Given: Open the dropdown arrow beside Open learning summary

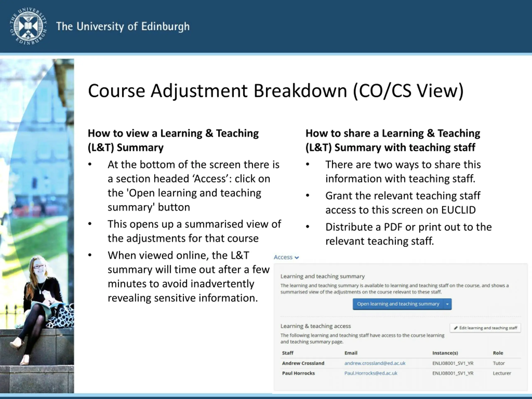Looking at the screenshot, I should [x=447, y=304].
